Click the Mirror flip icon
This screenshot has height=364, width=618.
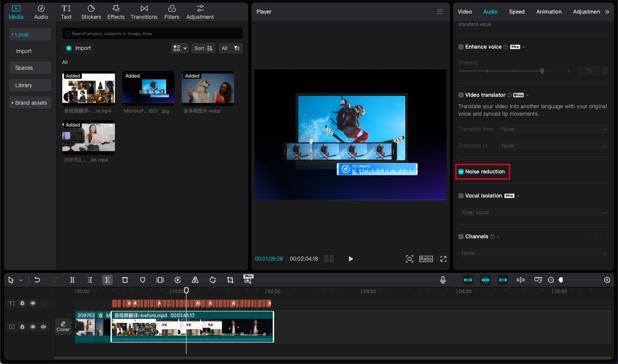pos(195,280)
